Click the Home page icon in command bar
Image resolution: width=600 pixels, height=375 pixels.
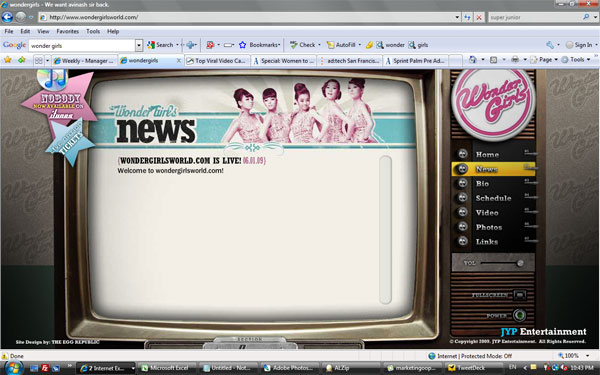coord(473,59)
